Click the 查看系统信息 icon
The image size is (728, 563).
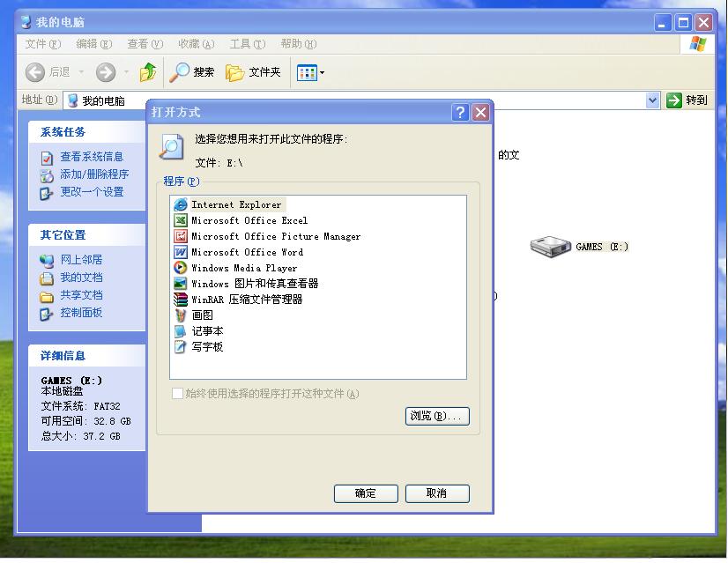click(x=47, y=159)
